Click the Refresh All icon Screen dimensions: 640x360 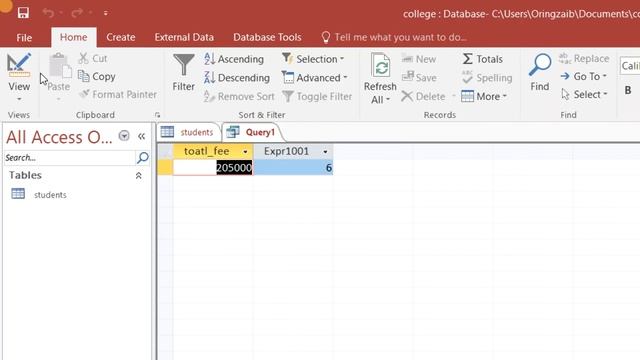point(380,65)
